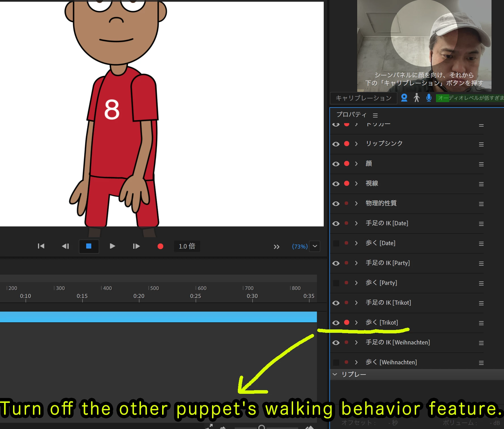Disarm the 歩く [Trikot] record dot

[346, 322]
